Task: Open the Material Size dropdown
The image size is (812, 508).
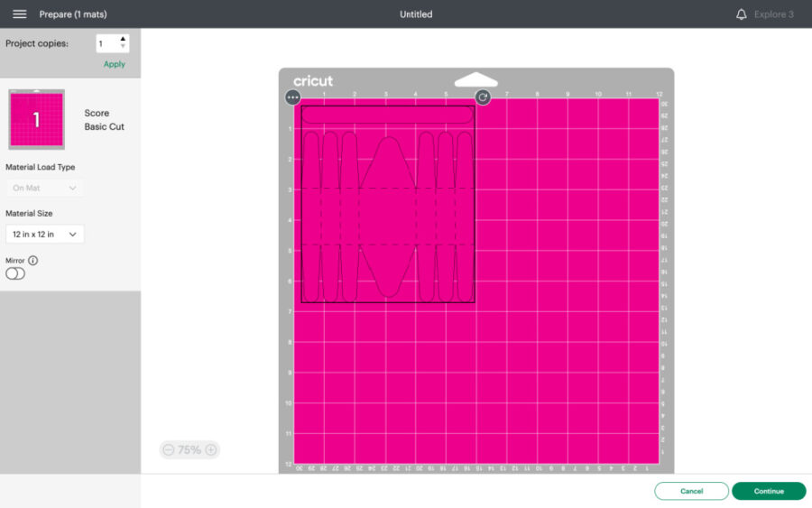Action: pyautogui.click(x=45, y=235)
